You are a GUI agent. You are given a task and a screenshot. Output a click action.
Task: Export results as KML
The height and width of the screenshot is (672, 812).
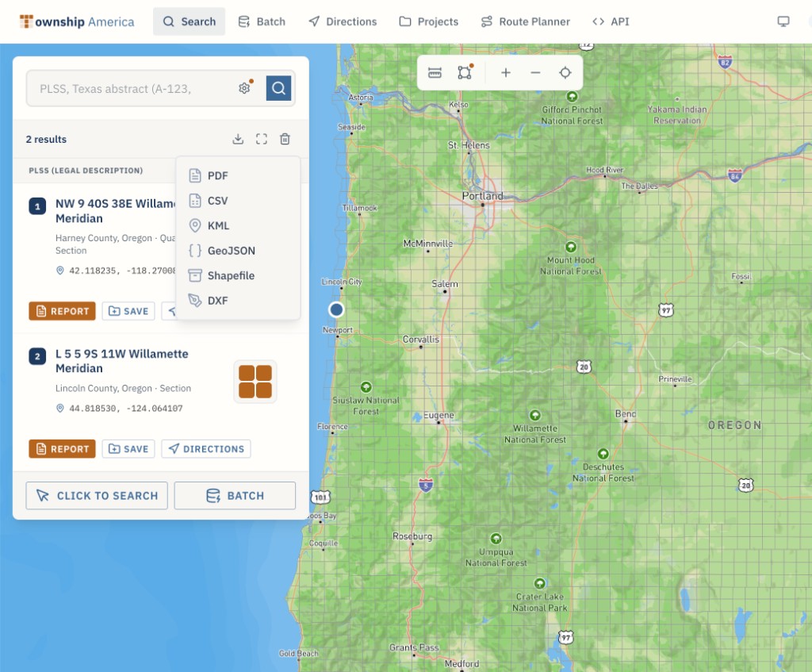click(x=238, y=225)
